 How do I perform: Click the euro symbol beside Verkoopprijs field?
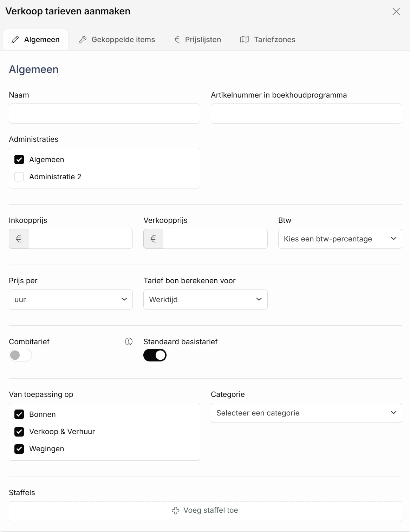click(x=154, y=239)
